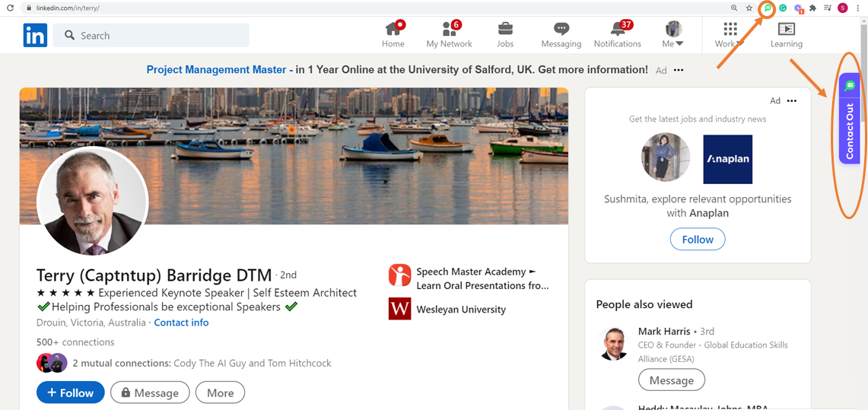Open the Jobs section
The width and height of the screenshot is (868, 410).
505,34
